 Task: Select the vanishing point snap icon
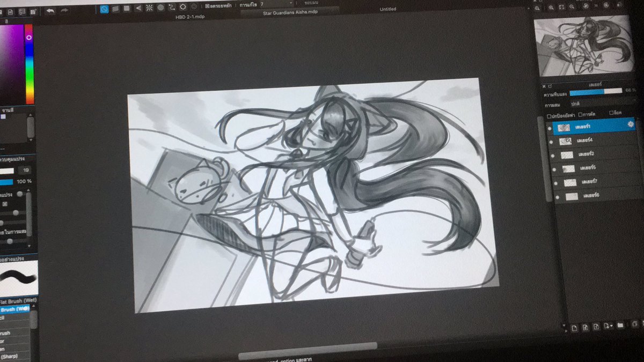tap(138, 8)
